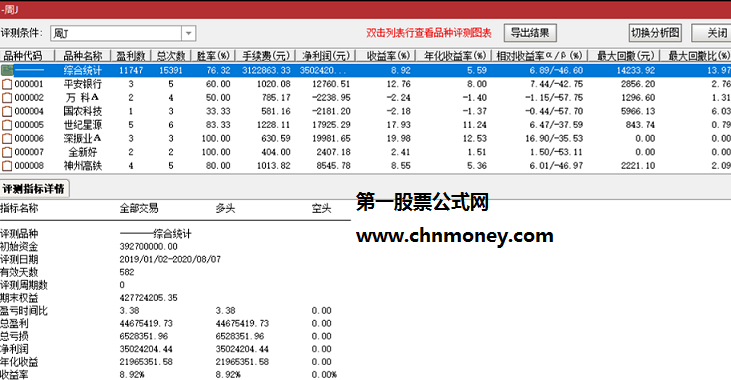Click the 多头 column heading
This screenshot has height=380, width=731.
point(225,208)
